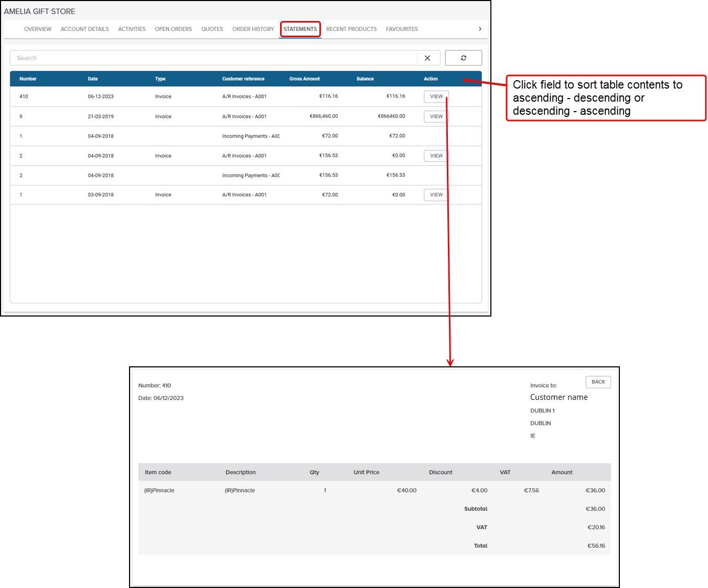
Task: Go to the Order History tab
Action: click(x=253, y=29)
